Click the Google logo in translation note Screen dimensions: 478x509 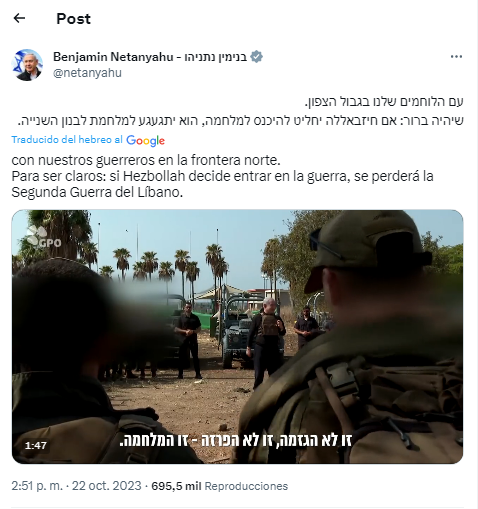tap(145, 141)
